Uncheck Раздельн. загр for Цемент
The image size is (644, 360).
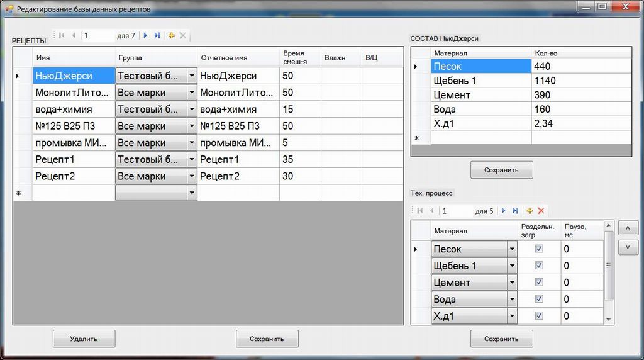(539, 283)
